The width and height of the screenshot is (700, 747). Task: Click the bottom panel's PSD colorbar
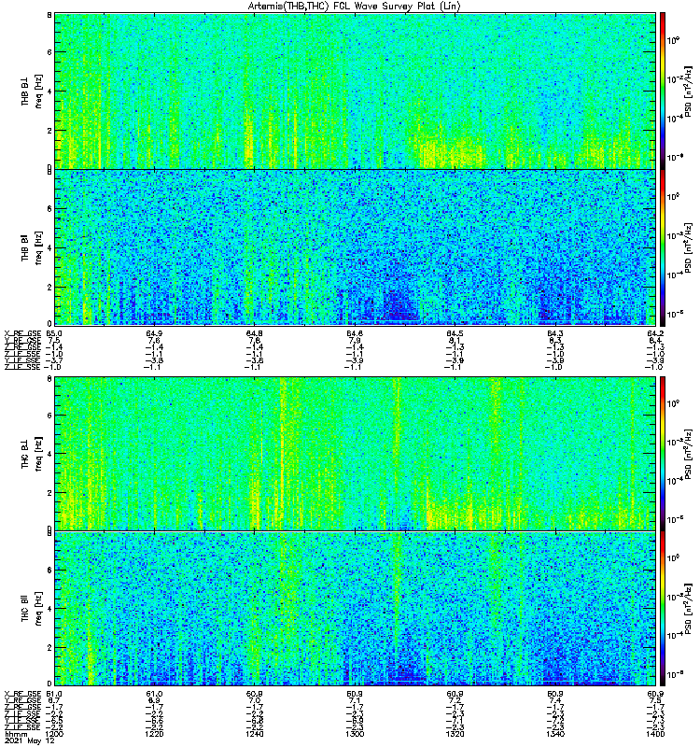[663, 609]
